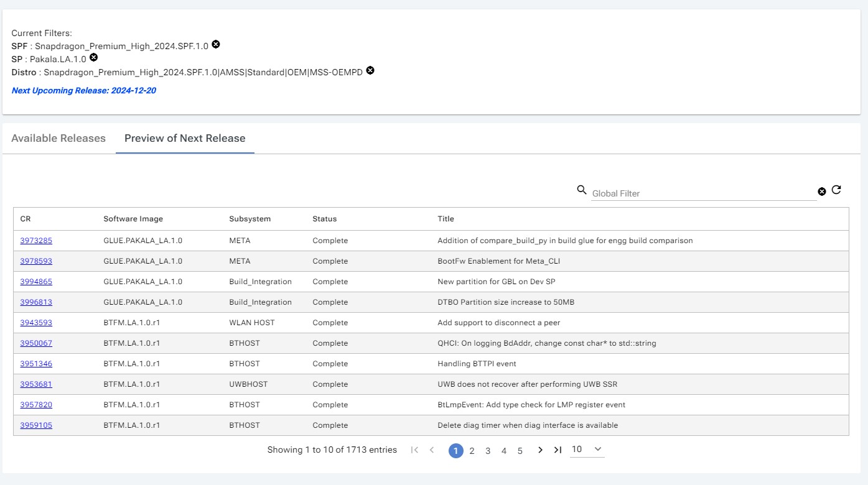Open rows-per-page dropdown showing 10
Image resolution: width=868 pixels, height=485 pixels.
(x=587, y=450)
